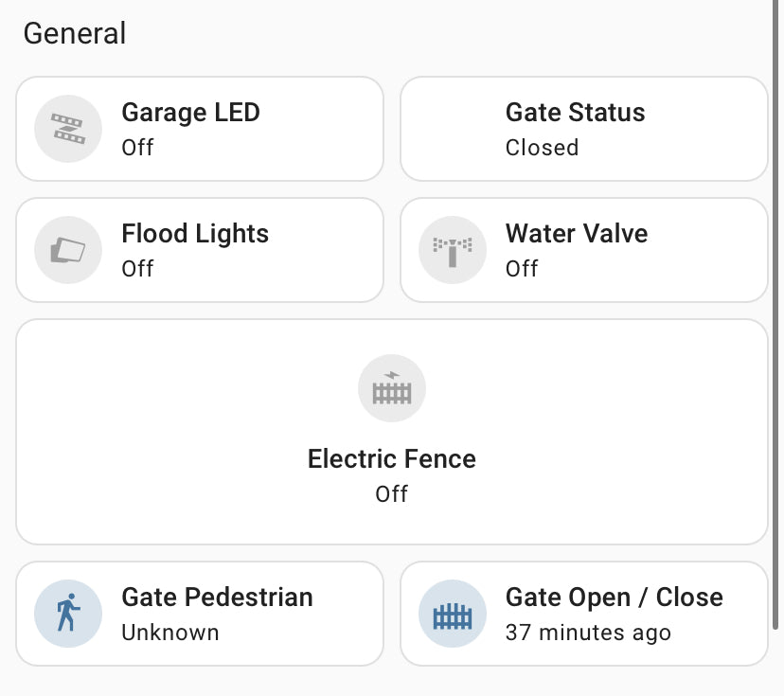Toggle Water Valve via its Off status
This screenshot has width=784, height=696.
pyautogui.click(x=522, y=269)
